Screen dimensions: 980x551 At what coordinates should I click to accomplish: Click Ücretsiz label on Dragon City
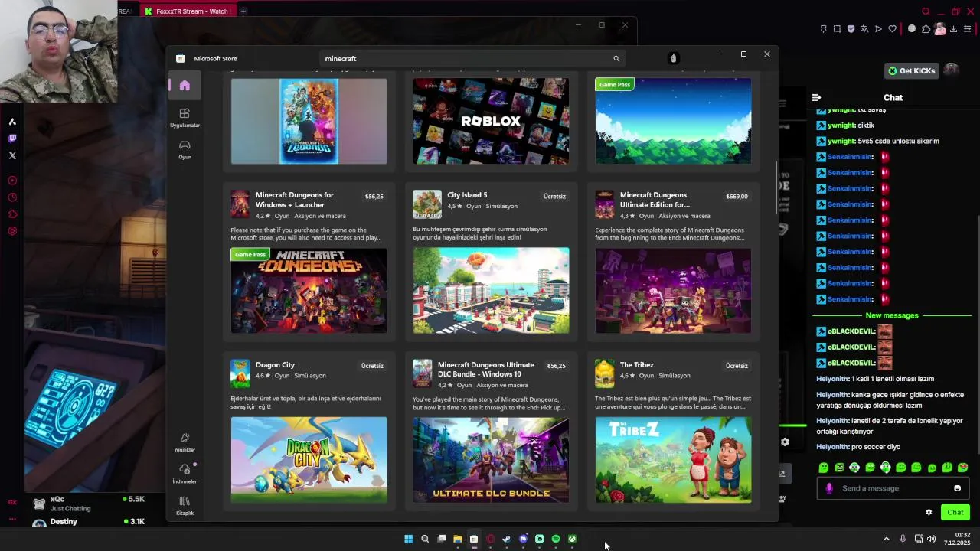(372, 366)
